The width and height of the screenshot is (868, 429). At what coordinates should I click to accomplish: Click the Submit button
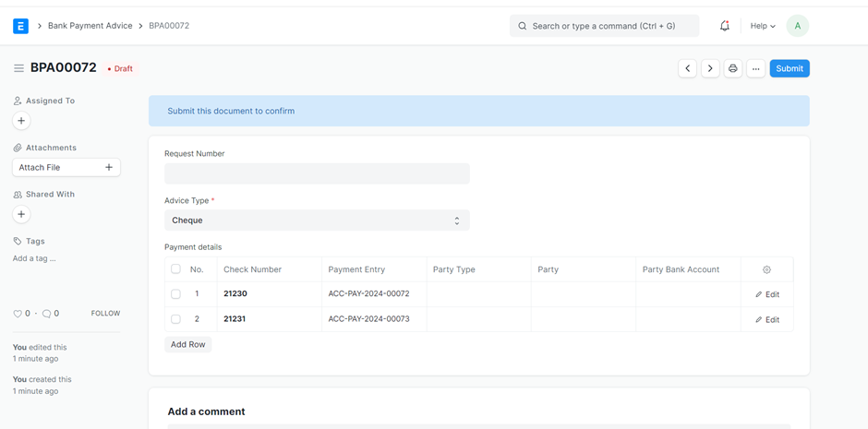pos(790,68)
